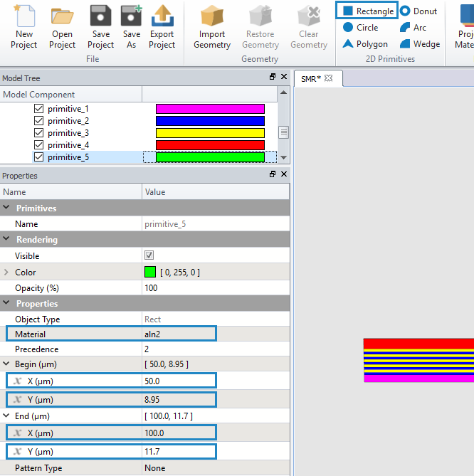Undock the Properties panel
The image size is (474, 476).
click(x=273, y=174)
